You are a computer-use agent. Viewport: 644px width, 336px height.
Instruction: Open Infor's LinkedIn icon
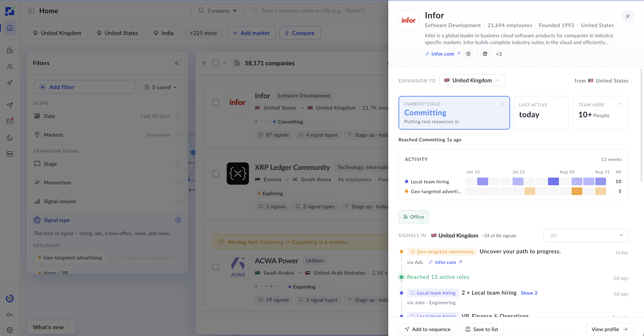pyautogui.click(x=485, y=54)
